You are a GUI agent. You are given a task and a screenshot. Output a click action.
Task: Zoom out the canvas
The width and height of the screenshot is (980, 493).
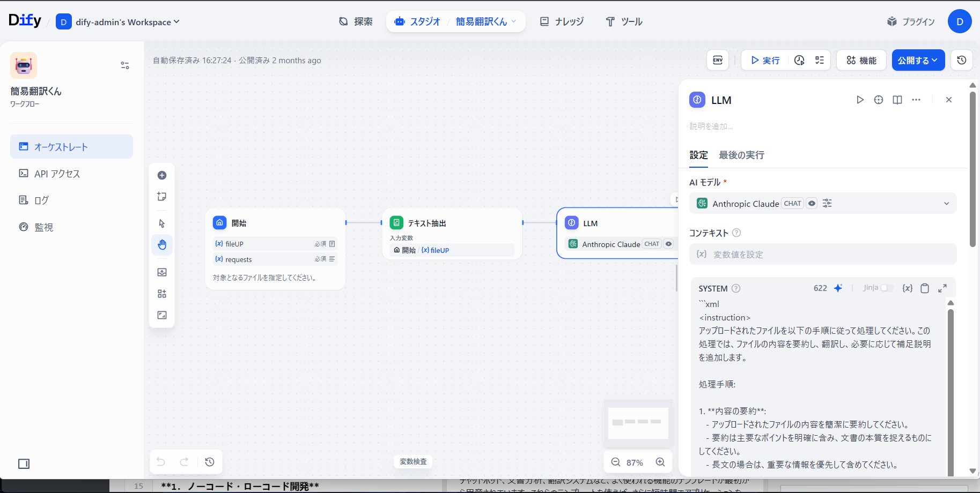pos(616,462)
